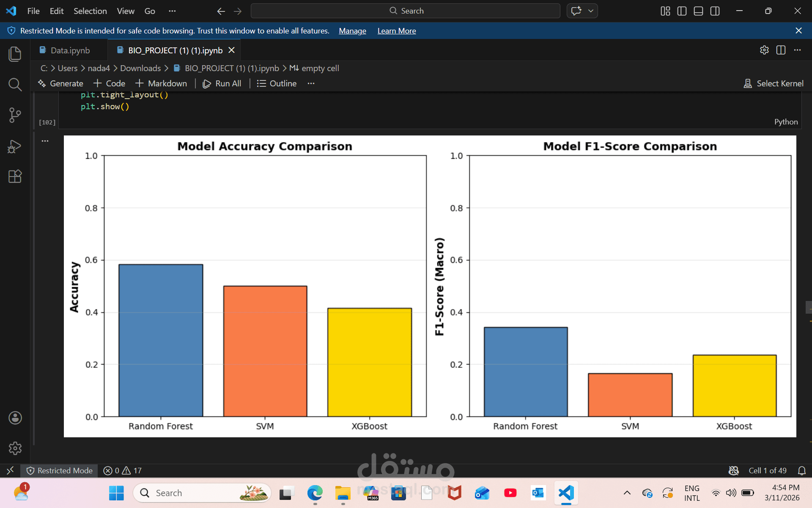
Task: Toggle the primary side bar layout button
Action: coord(682,11)
